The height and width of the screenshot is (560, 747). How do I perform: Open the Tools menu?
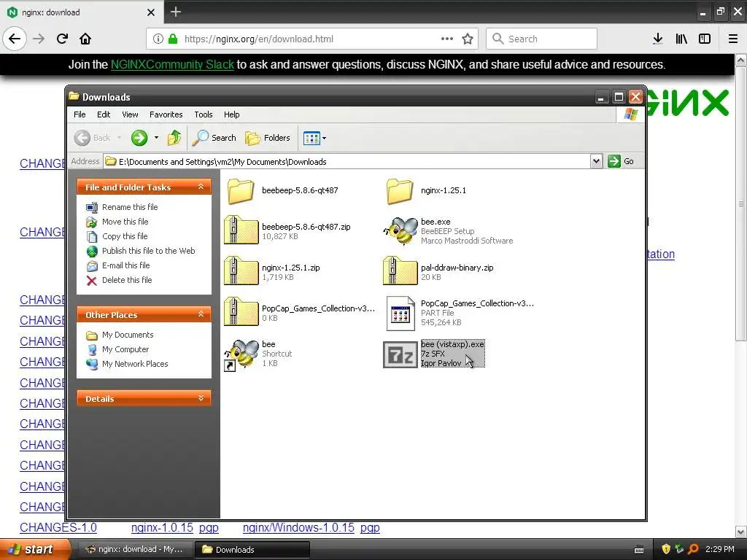tap(203, 114)
